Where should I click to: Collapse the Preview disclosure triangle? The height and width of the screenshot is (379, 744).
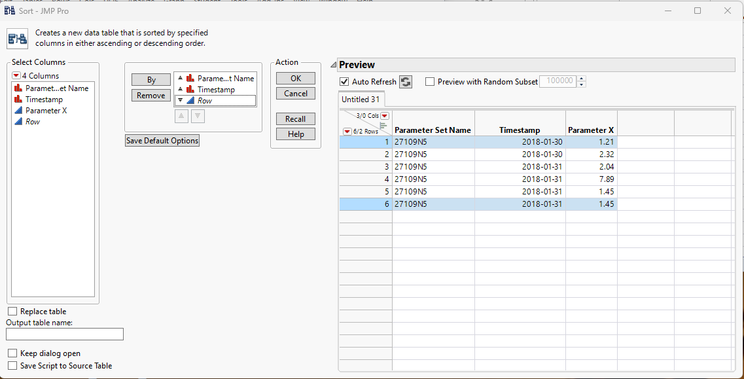(x=334, y=65)
